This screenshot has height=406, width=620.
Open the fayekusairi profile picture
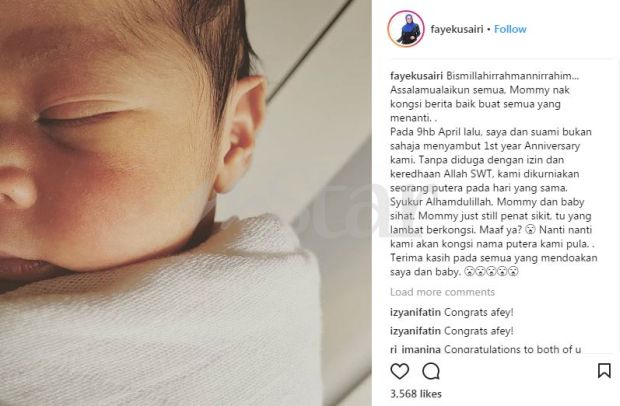pos(406,29)
